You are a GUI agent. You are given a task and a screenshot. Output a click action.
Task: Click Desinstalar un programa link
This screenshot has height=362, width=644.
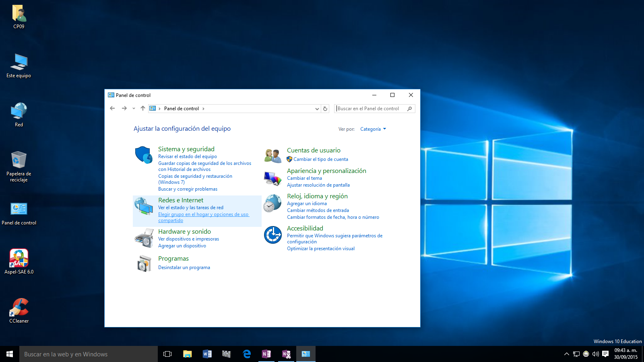pos(184,267)
